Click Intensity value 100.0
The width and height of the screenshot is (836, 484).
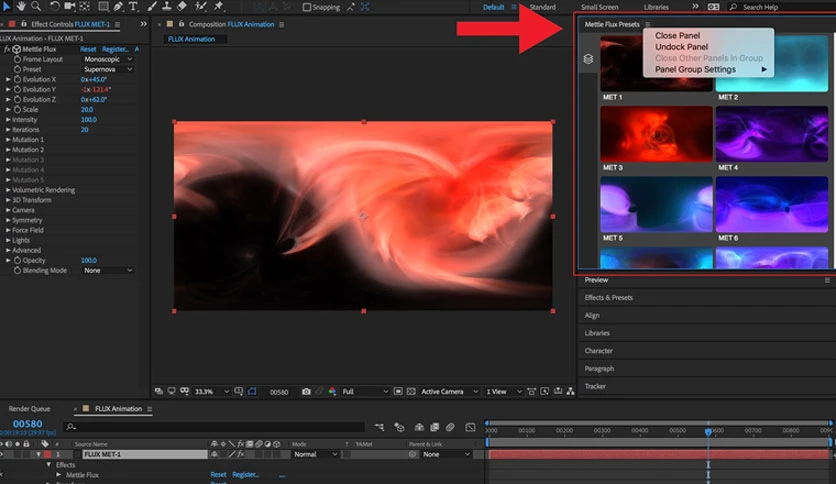(89, 119)
